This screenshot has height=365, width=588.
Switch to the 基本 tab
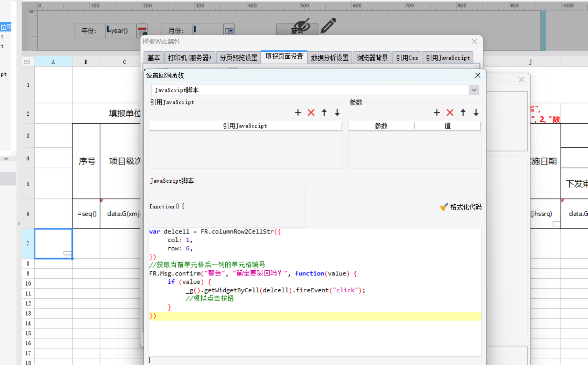coord(153,58)
